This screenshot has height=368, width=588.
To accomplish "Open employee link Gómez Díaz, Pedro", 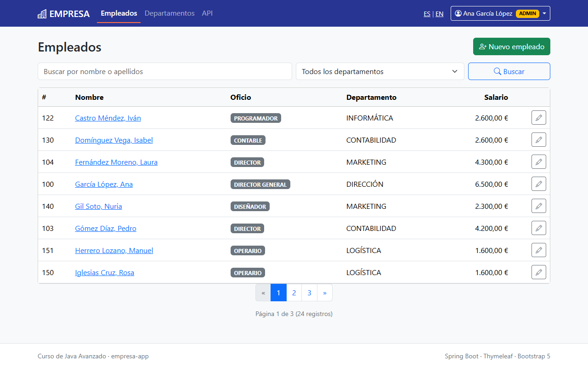I will pos(106,228).
